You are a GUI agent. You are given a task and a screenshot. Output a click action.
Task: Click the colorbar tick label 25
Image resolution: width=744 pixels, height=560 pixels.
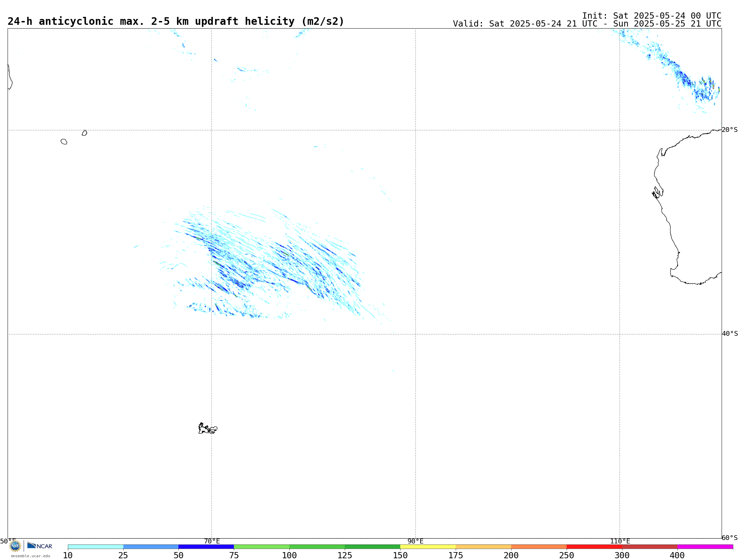coord(123,556)
